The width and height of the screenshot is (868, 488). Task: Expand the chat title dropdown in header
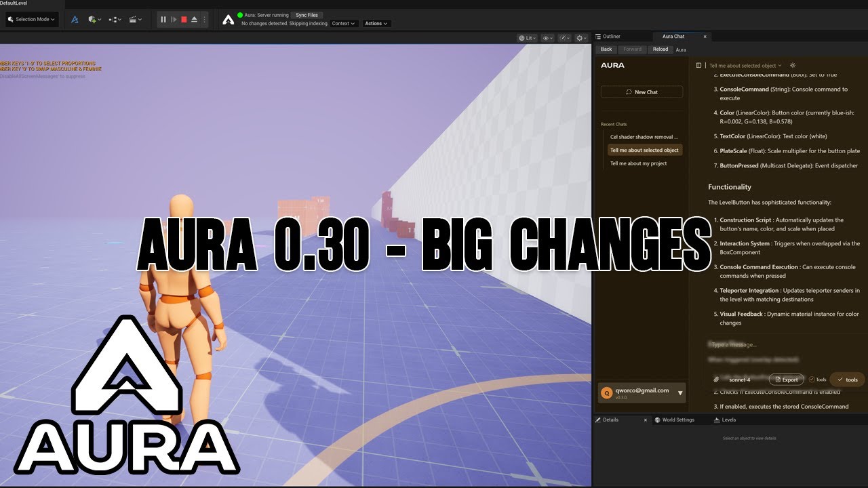coord(745,66)
